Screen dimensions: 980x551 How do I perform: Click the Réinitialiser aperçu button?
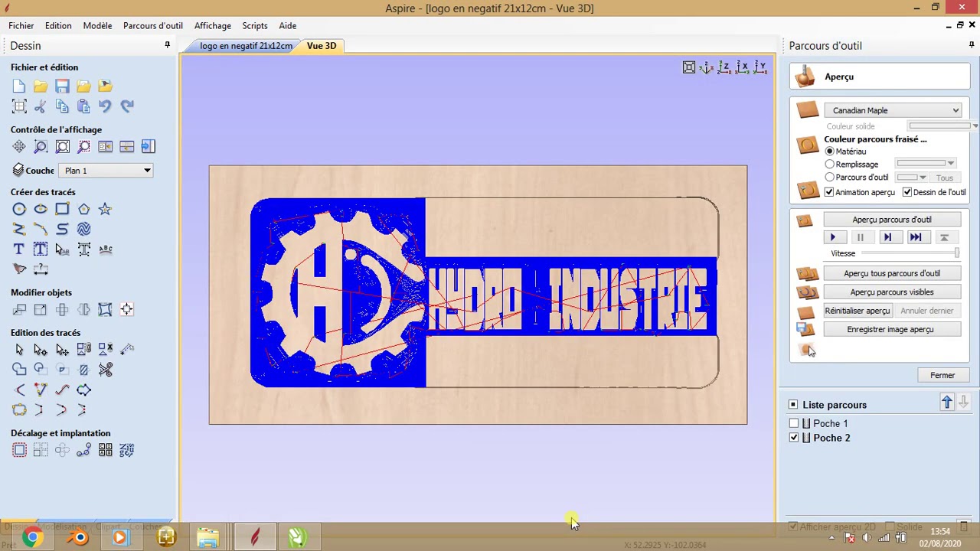coord(857,311)
